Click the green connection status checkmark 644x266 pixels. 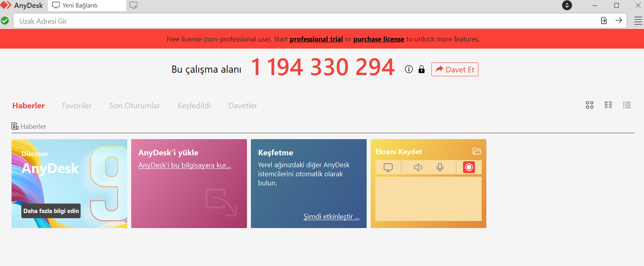pos(5,21)
